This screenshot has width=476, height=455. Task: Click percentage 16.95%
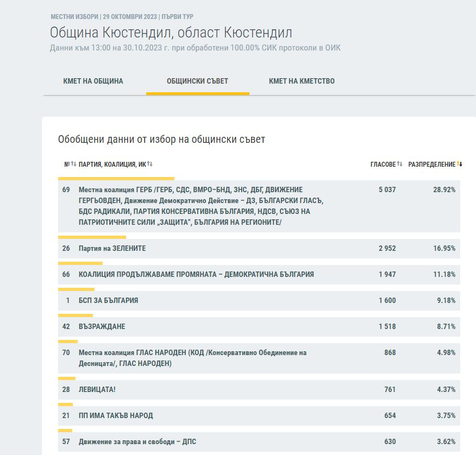click(444, 249)
